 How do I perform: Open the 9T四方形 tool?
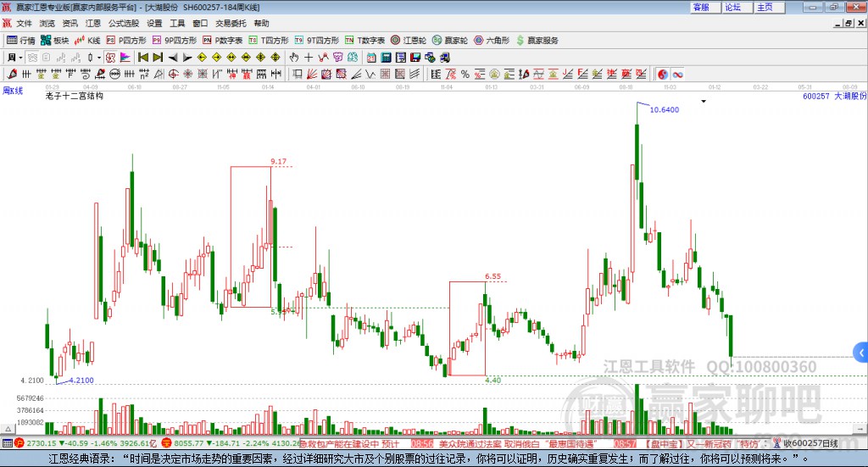(317, 41)
